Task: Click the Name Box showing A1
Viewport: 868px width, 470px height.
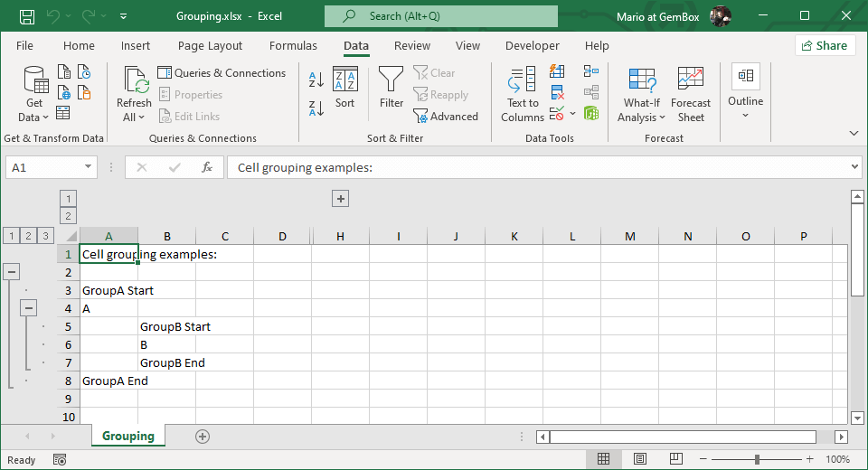Action: 43,167
